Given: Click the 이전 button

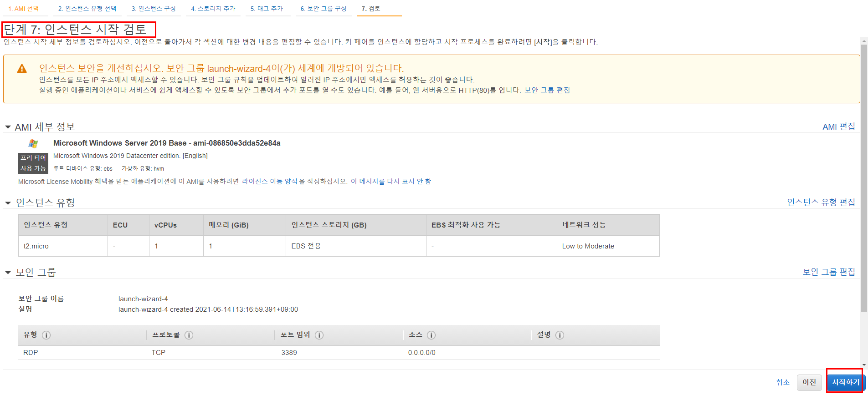Looking at the screenshot, I should click(809, 382).
